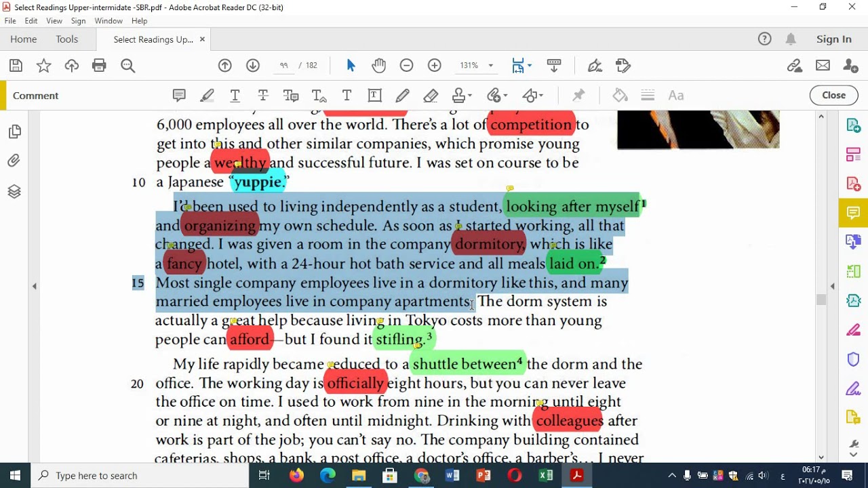The width and height of the screenshot is (868, 488).
Task: Open the Protect shield tool in right pane
Action: [x=854, y=359]
